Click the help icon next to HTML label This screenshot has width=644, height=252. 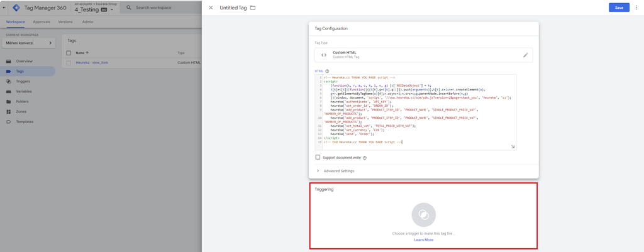point(327,71)
